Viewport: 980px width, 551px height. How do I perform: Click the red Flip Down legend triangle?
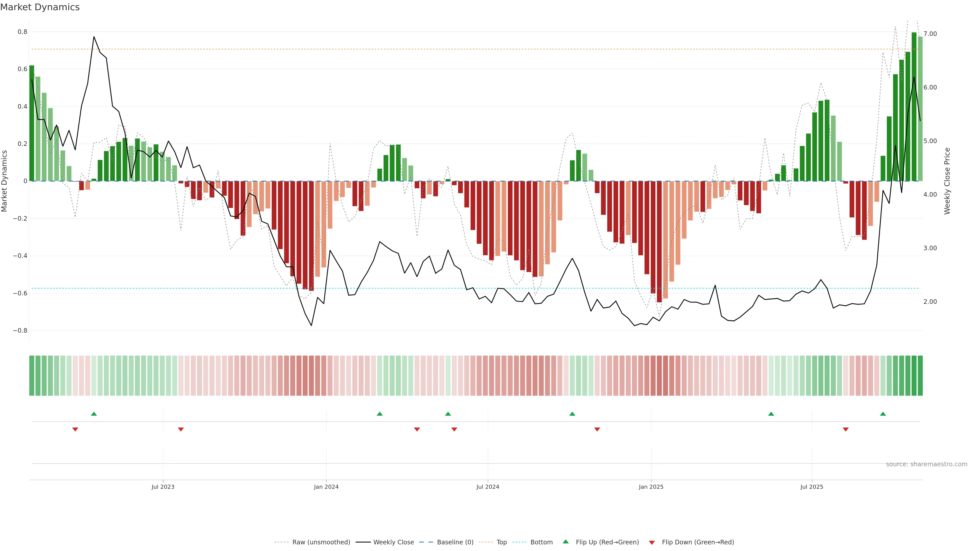[x=652, y=543]
